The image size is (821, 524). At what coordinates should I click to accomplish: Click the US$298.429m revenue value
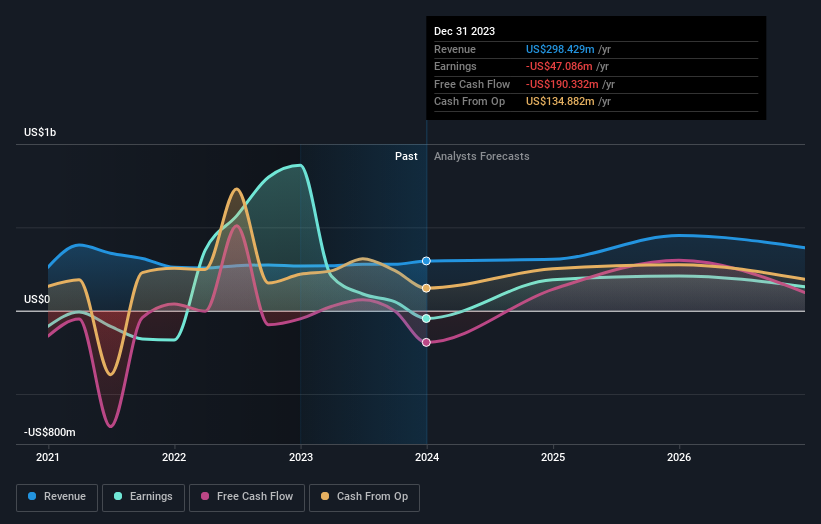click(x=560, y=49)
